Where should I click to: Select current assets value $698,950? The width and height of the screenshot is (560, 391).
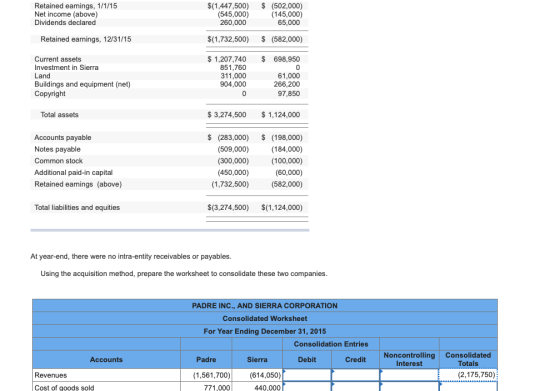[x=281, y=59]
